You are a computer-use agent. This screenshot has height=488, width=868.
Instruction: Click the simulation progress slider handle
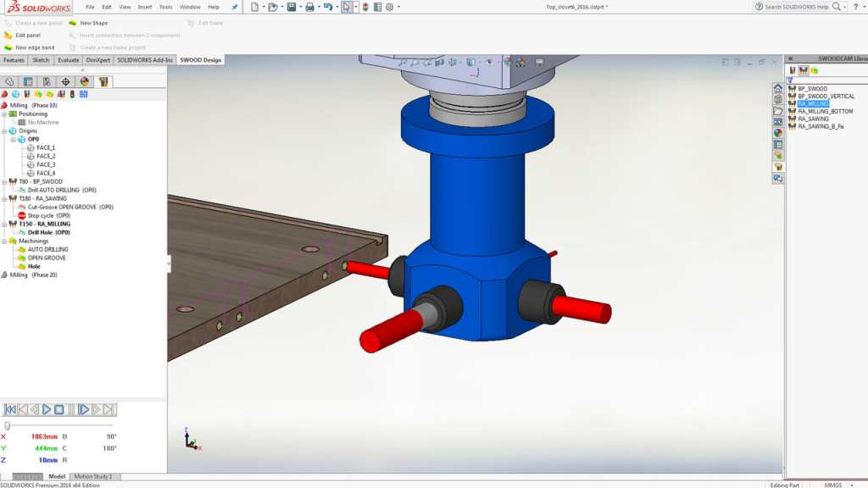click(7, 425)
